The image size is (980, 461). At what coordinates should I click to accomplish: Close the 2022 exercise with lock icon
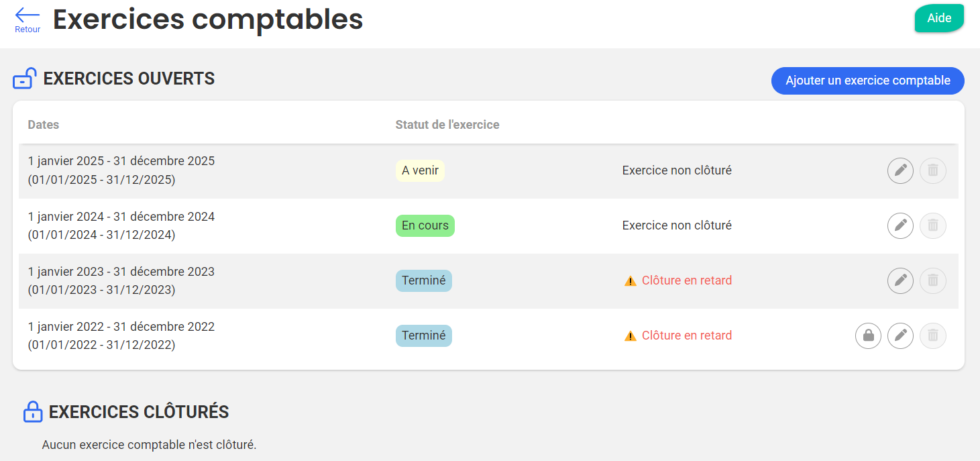point(868,336)
